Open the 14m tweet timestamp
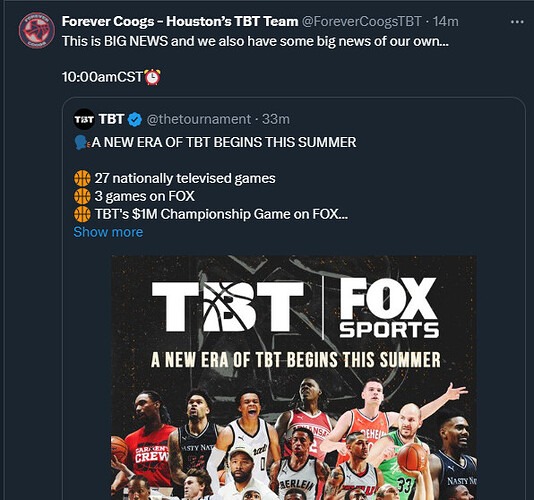The width and height of the screenshot is (534, 500). pos(445,21)
